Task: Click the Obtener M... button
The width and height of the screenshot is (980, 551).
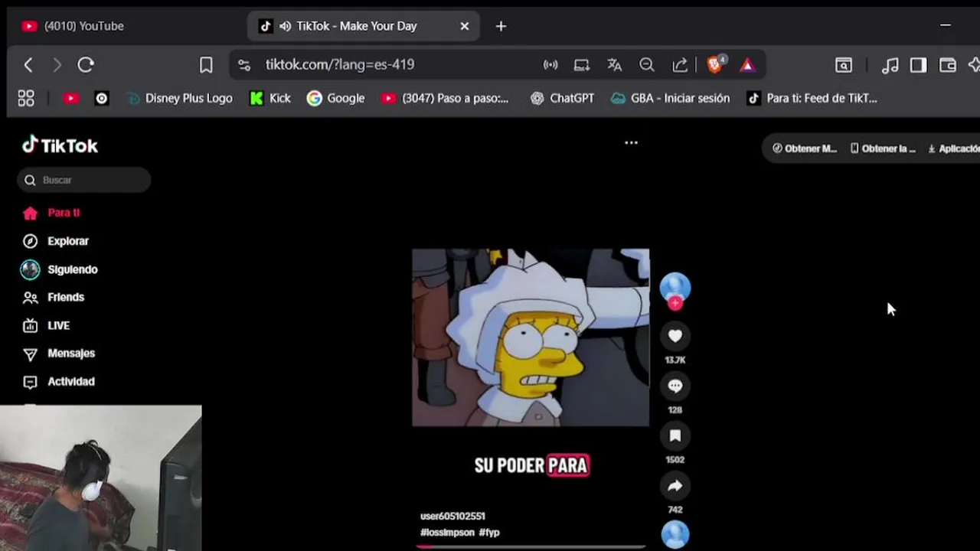Action: tap(804, 148)
